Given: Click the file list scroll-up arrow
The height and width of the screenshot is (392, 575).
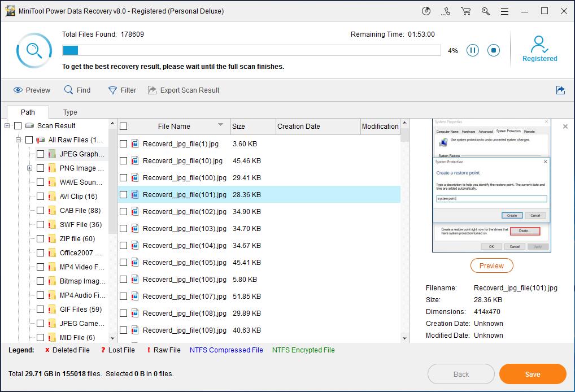Looking at the screenshot, I should pos(404,123).
